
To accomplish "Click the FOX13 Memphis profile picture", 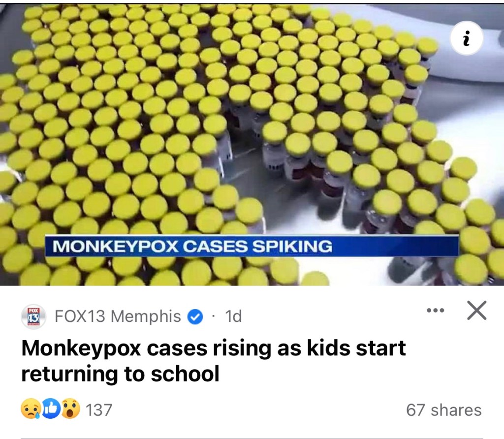I will click(x=33, y=316).
